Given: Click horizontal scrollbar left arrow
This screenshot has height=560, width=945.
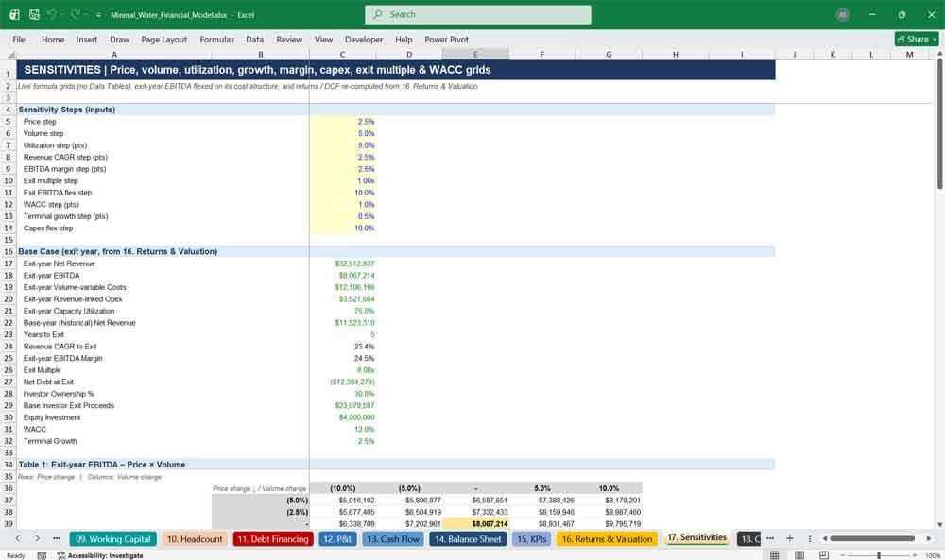Looking at the screenshot, I should click(824, 538).
